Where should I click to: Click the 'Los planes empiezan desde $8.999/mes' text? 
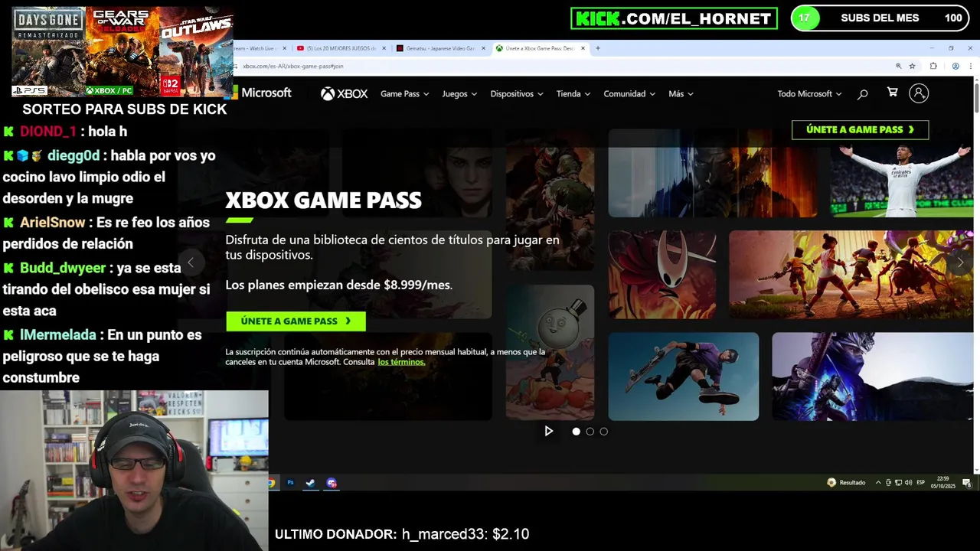pyautogui.click(x=338, y=285)
